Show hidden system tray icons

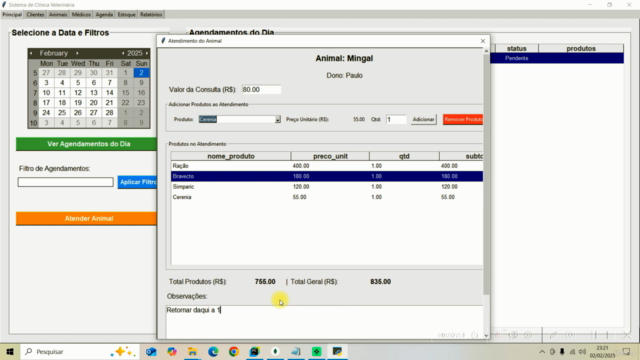pyautogui.click(x=542, y=351)
